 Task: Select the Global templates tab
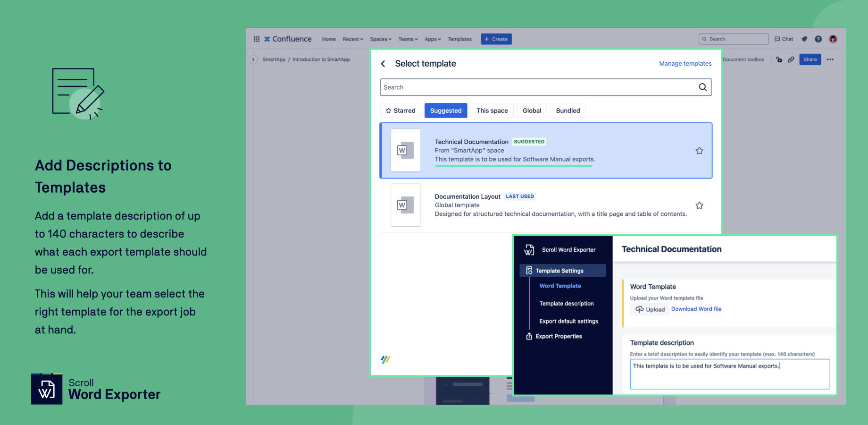click(532, 110)
